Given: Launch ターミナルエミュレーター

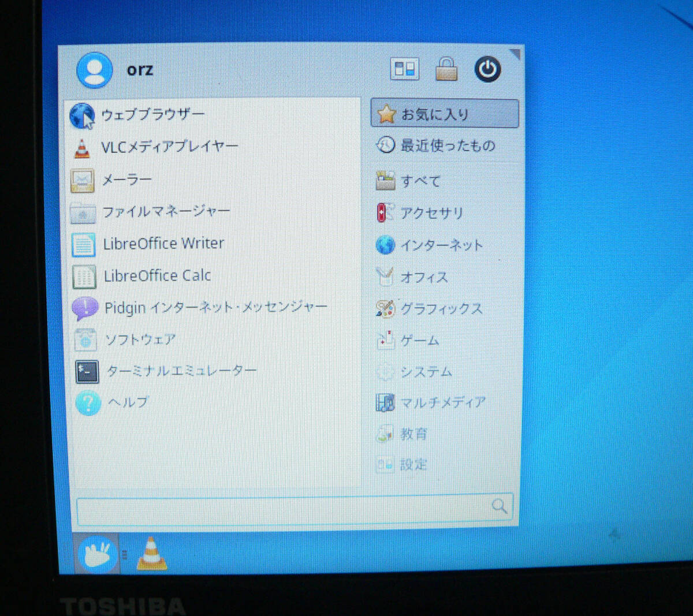Looking at the screenshot, I should [x=181, y=371].
